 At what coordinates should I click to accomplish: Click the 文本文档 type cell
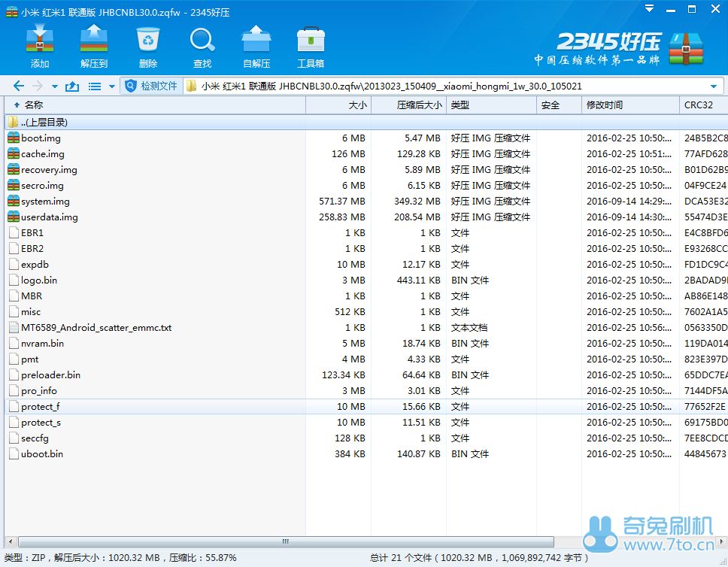tap(469, 327)
